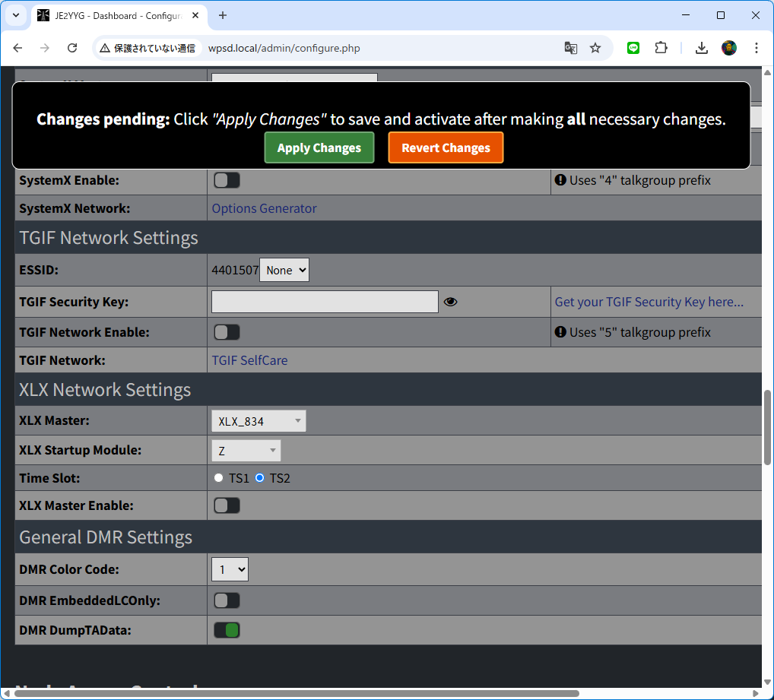This screenshot has height=700, width=774.
Task: Show the TGIF Security Key with eye icon
Action: point(450,302)
